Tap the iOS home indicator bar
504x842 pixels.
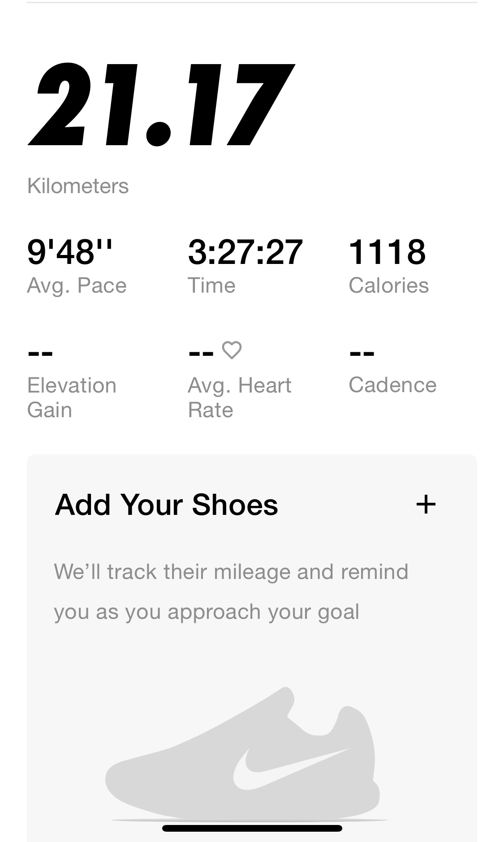pyautogui.click(x=252, y=828)
